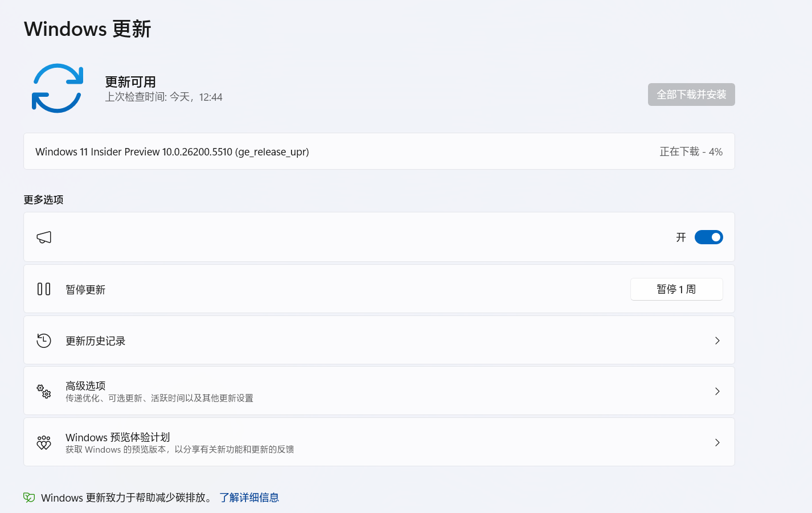Image resolution: width=812 pixels, height=513 pixels.
Task: Turn off the toggle labeled 开
Action: [708, 237]
